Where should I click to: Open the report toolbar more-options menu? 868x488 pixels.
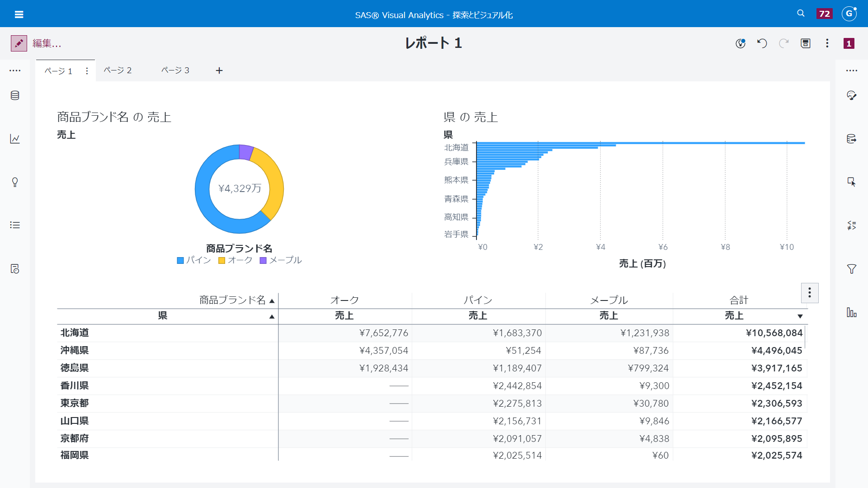(827, 43)
